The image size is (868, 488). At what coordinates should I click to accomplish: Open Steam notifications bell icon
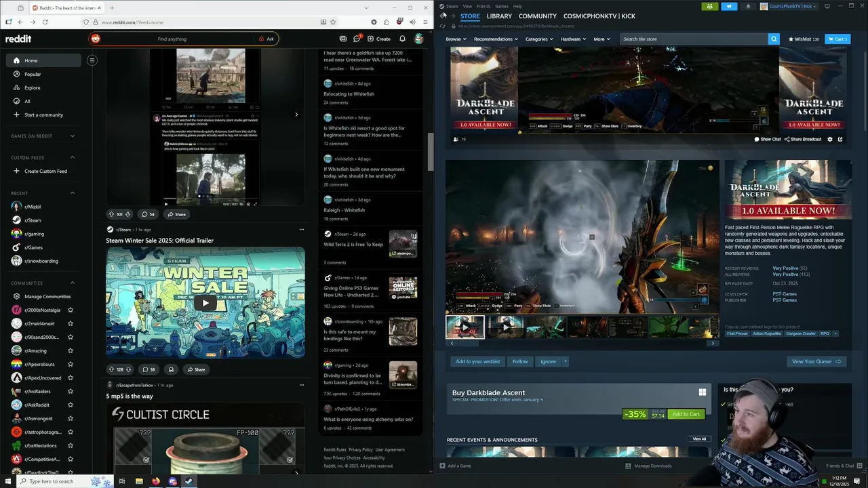point(748,6)
